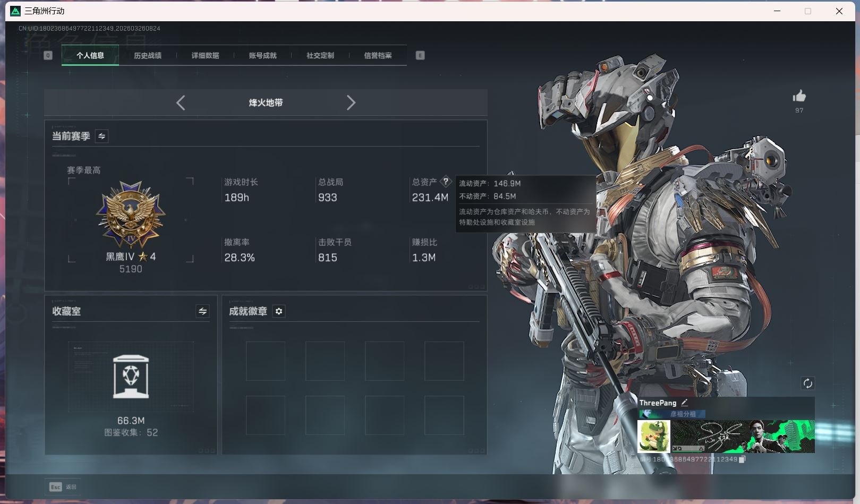The image size is (860, 504).
Task: Select the first empty achievement badge slot
Action: pos(266,361)
